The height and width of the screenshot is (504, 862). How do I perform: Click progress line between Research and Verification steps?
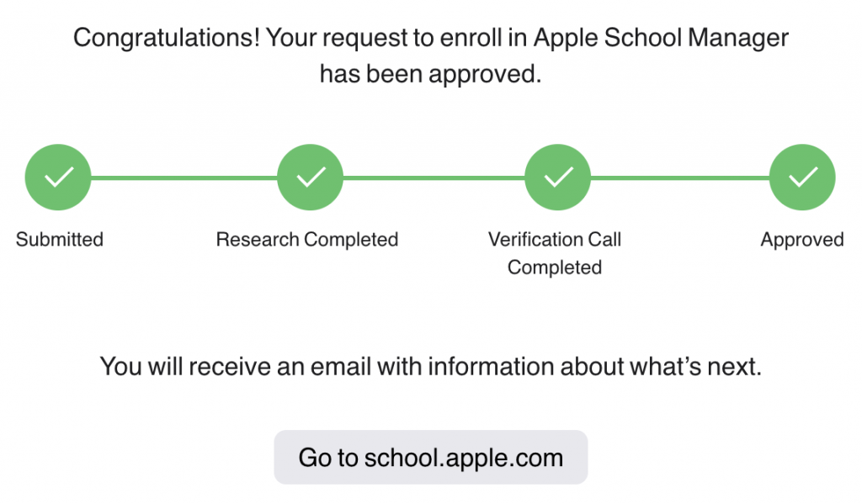click(x=434, y=178)
